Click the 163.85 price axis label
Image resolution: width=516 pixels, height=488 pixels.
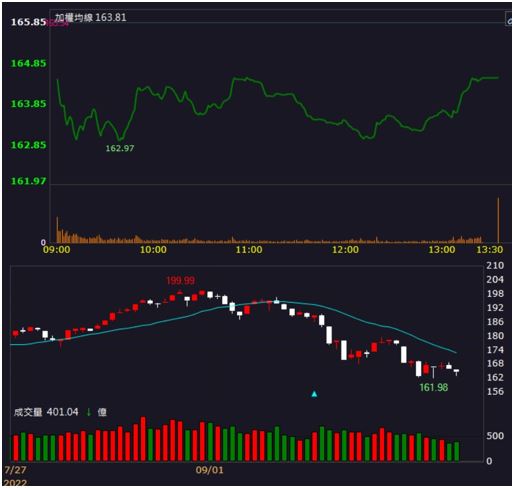click(28, 104)
